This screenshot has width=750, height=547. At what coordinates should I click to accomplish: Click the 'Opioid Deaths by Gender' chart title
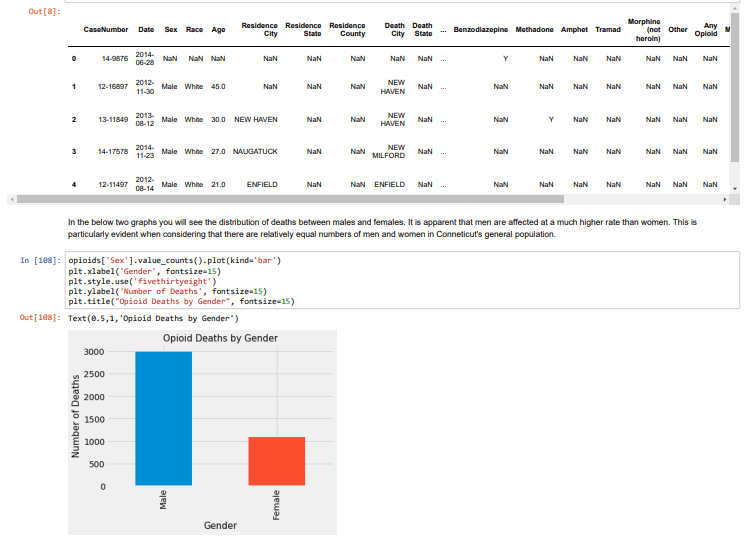pos(220,338)
